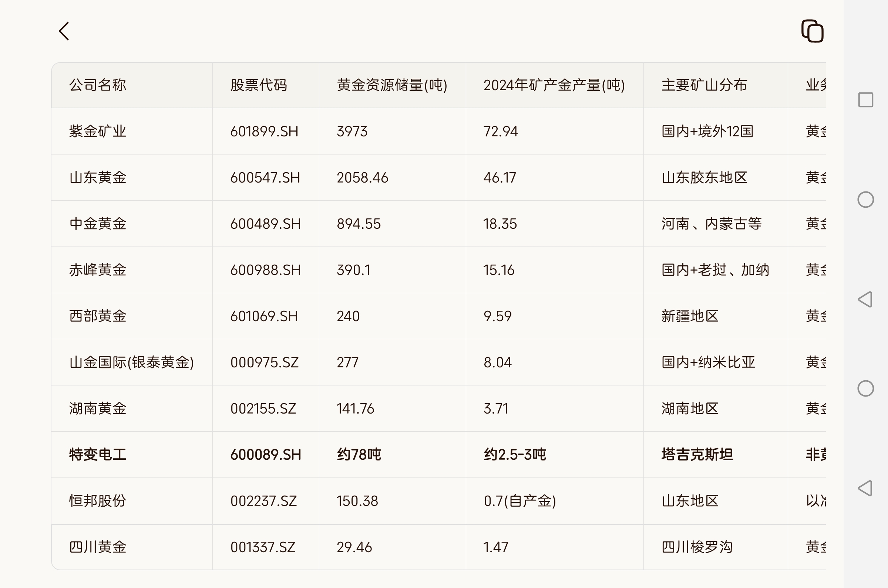The width and height of the screenshot is (888, 588).
Task: Click the 股票代码 column header
Action: 259,85
